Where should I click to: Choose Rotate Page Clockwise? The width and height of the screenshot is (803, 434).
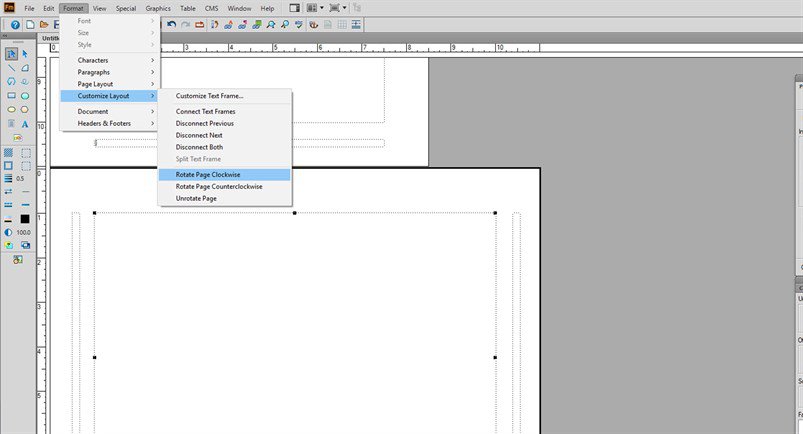tap(225, 175)
